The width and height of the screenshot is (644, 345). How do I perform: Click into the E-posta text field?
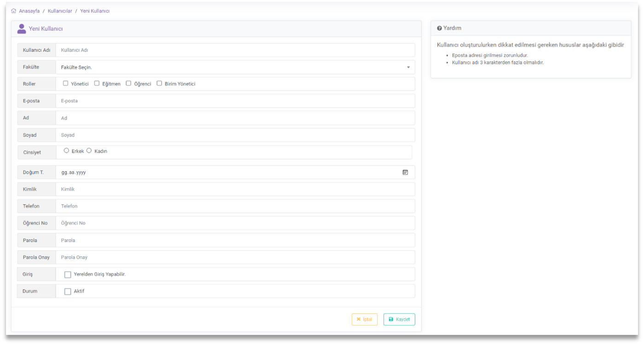coord(235,101)
